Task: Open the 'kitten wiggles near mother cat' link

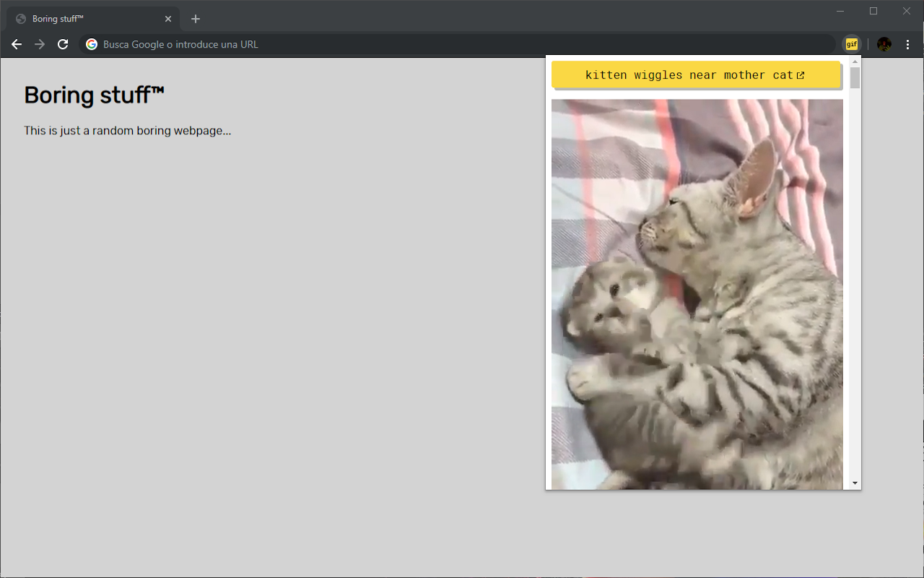Action: pos(689,75)
